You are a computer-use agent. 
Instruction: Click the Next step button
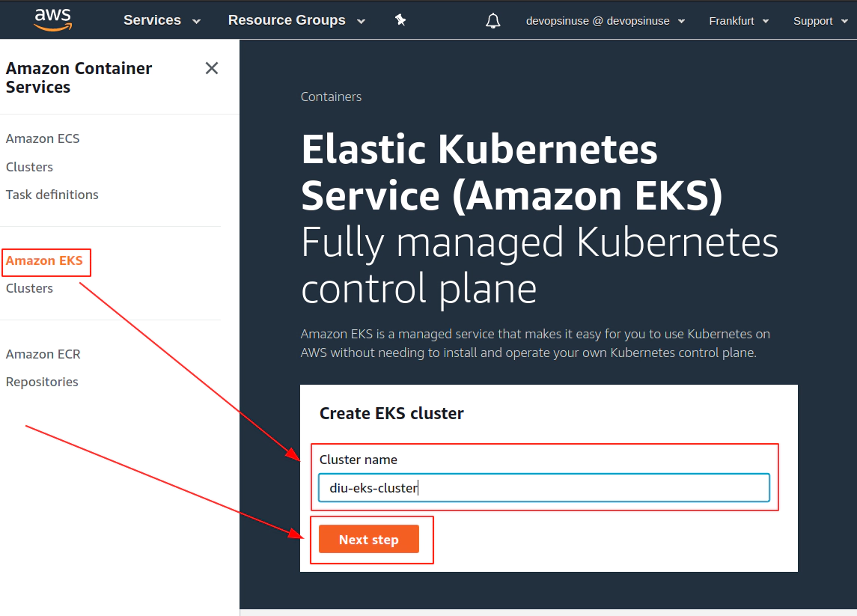[369, 540]
